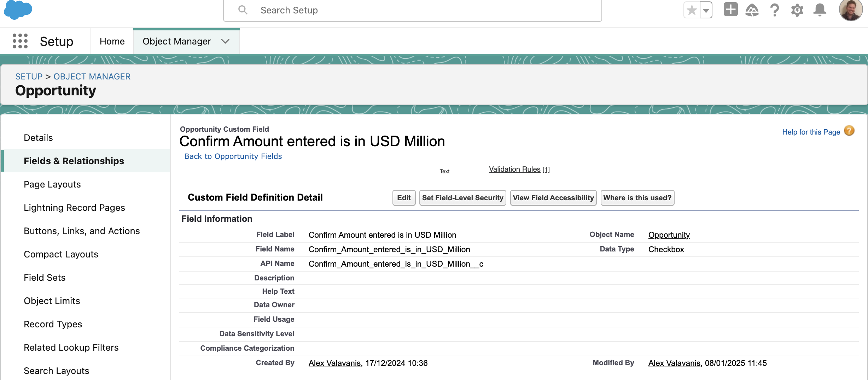Expand the Object Manager tab chevron

225,41
